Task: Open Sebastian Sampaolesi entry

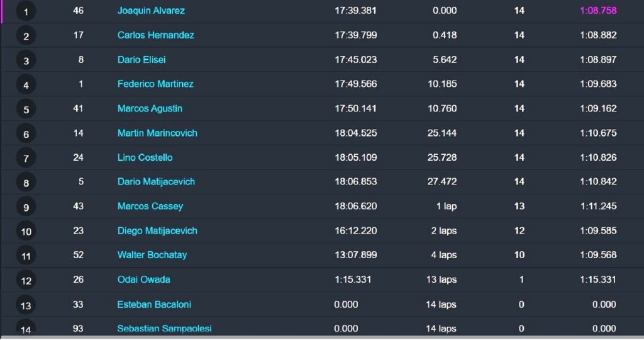Action: tap(164, 329)
